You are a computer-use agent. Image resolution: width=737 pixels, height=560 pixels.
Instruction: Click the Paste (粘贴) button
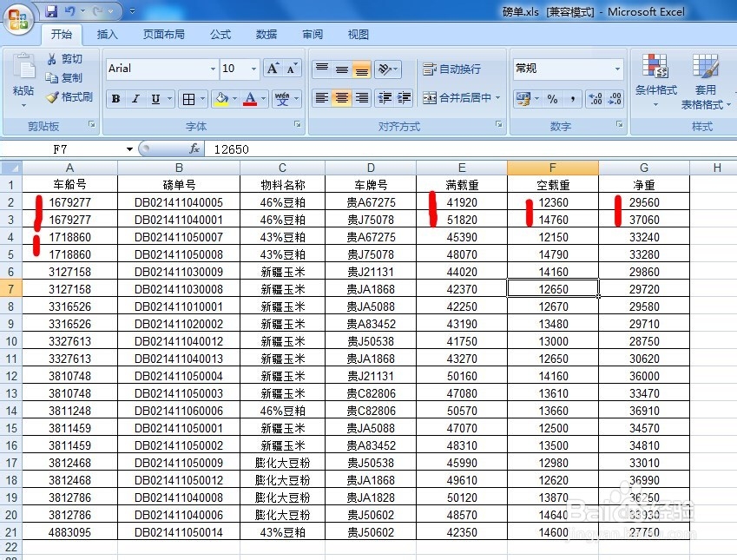[x=23, y=77]
